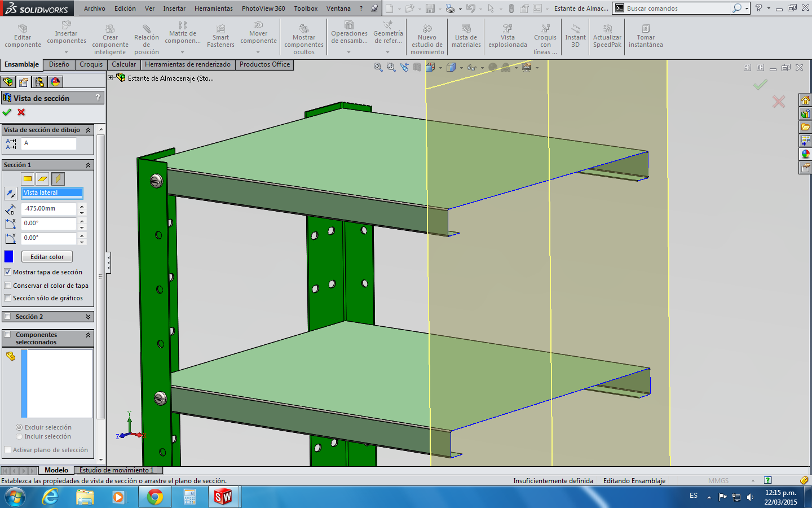Image resolution: width=812 pixels, height=508 pixels.
Task: Click Lista de materiales icon
Action: click(x=466, y=29)
